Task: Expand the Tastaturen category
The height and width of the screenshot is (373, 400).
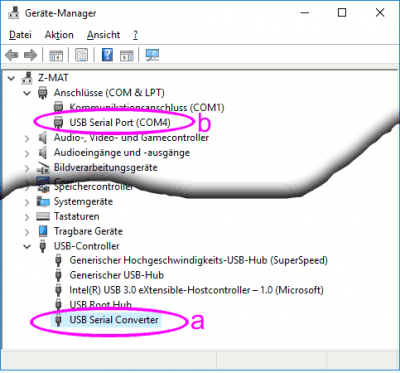Action: (27, 217)
